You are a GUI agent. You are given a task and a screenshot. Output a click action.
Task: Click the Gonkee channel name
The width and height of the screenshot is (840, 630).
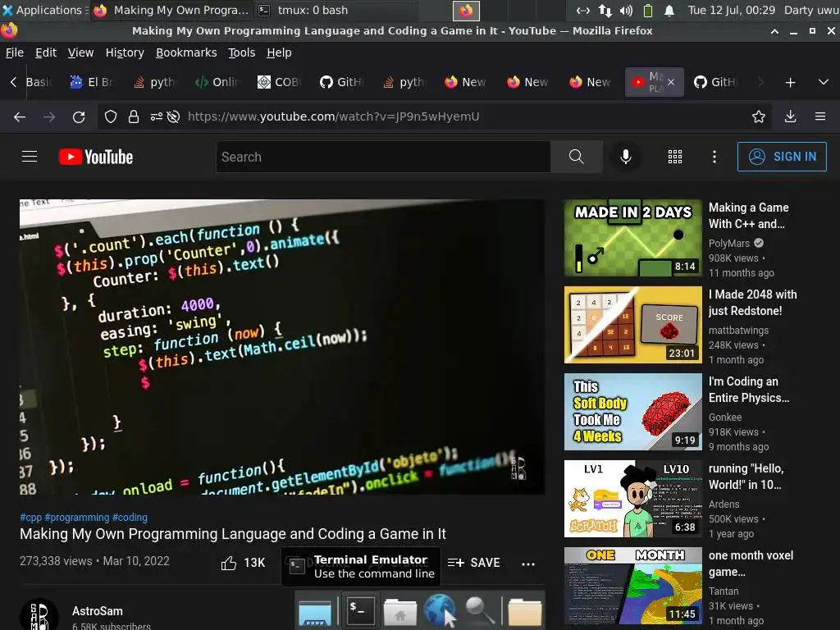725,418
